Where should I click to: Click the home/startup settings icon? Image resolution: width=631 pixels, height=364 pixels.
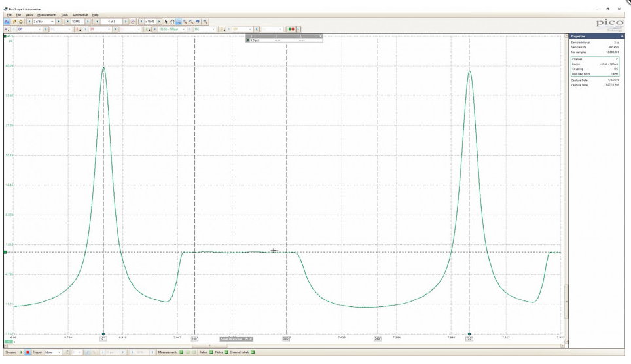20,22
